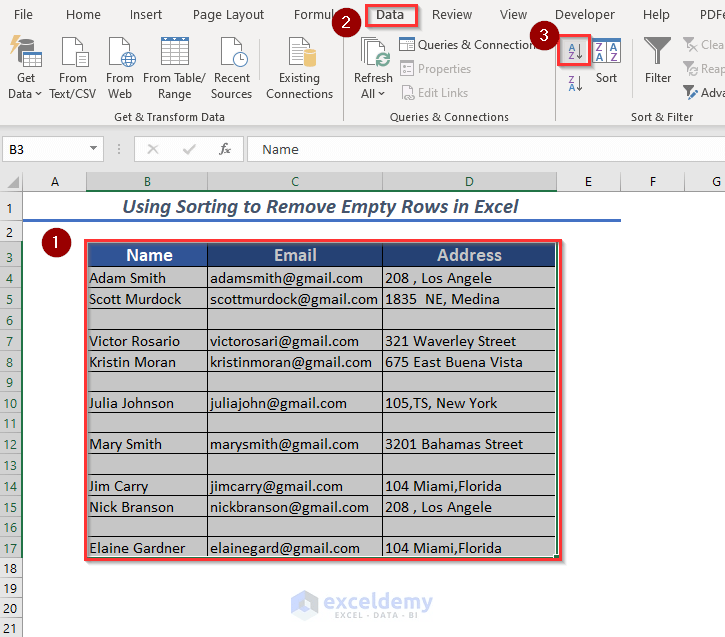Switch to the Home tab
The height and width of the screenshot is (637, 725).
pos(83,15)
